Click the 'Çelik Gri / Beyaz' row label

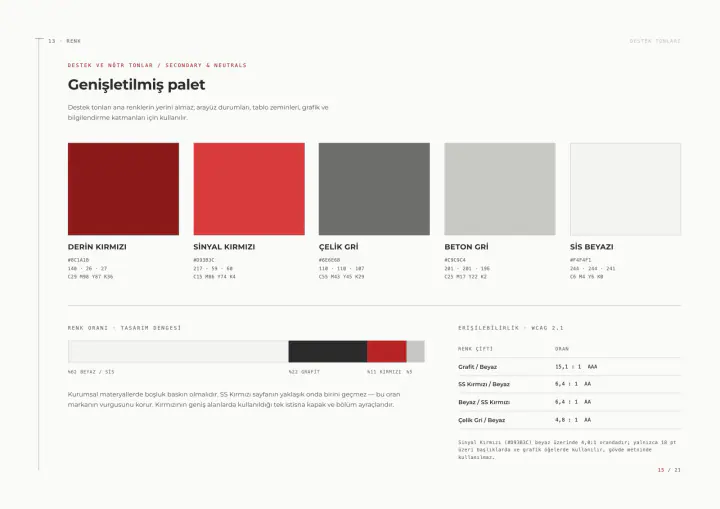481,420
